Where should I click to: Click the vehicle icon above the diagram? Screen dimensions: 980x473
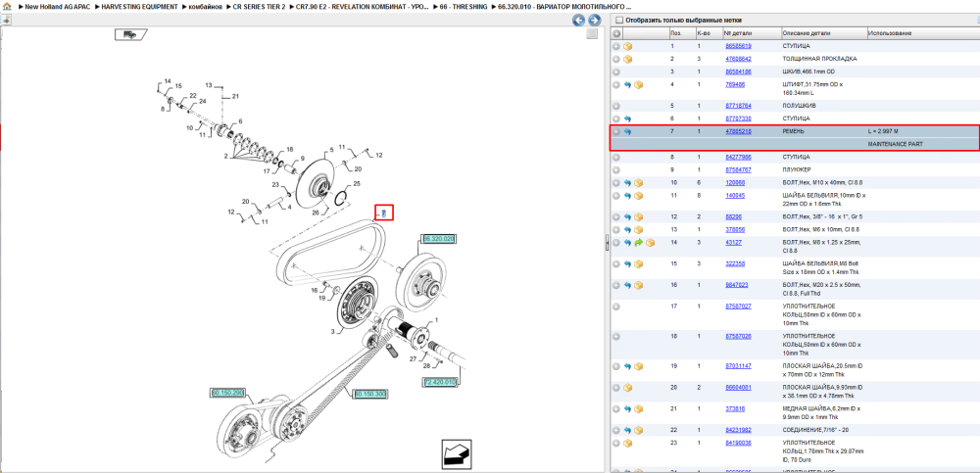(x=130, y=35)
